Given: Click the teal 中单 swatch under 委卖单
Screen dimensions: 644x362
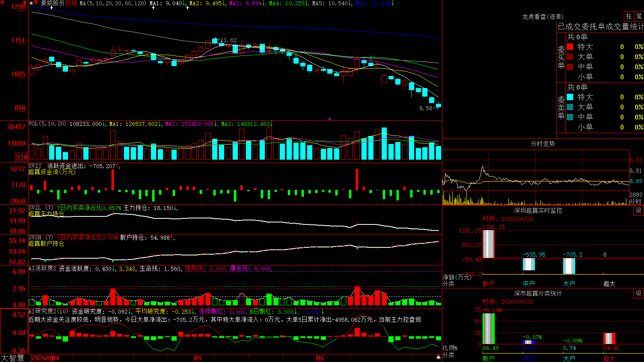Looking at the screenshot, I should (570, 117).
